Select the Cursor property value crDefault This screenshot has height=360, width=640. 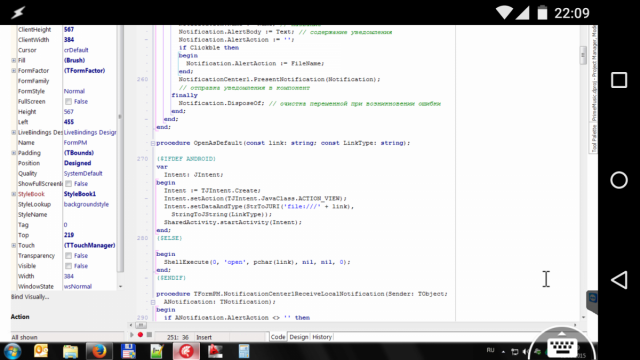coord(76,50)
